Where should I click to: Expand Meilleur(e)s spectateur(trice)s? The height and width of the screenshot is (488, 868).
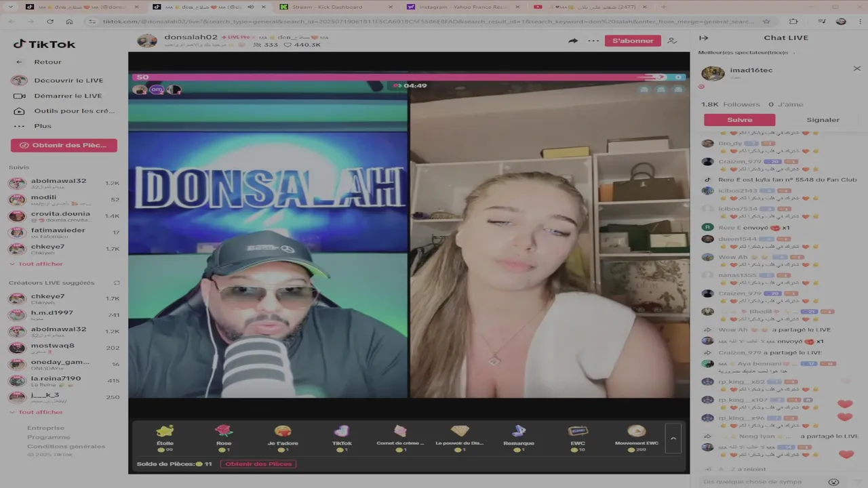click(x=746, y=52)
